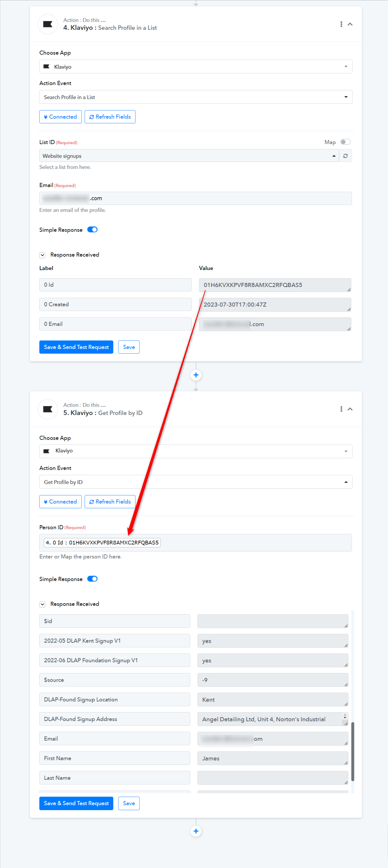Click the Person ID input field
This screenshot has height=868, width=388.
point(196,542)
